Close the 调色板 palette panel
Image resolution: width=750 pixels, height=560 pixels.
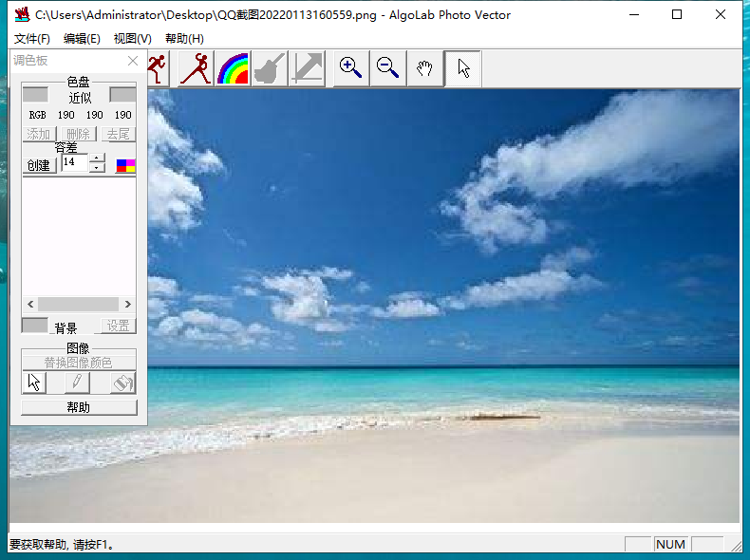133,61
